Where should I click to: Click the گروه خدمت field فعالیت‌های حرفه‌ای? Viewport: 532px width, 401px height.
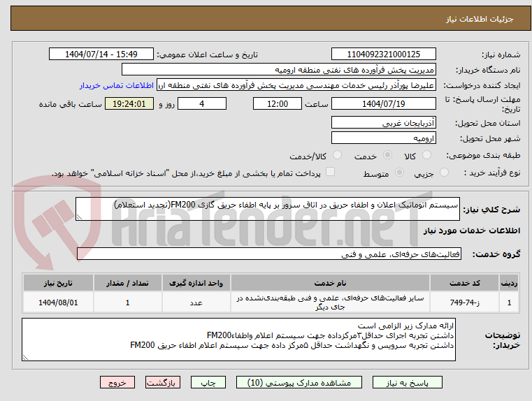pyautogui.click(x=269, y=254)
